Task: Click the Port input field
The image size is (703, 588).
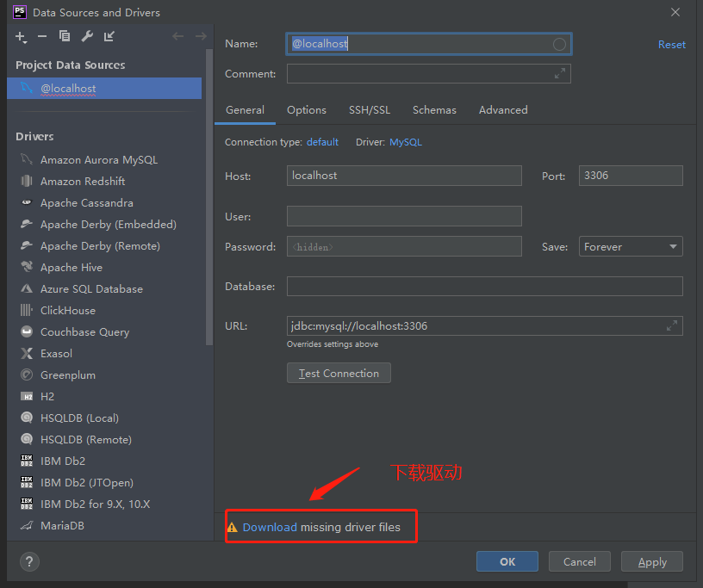Action: pos(631,176)
